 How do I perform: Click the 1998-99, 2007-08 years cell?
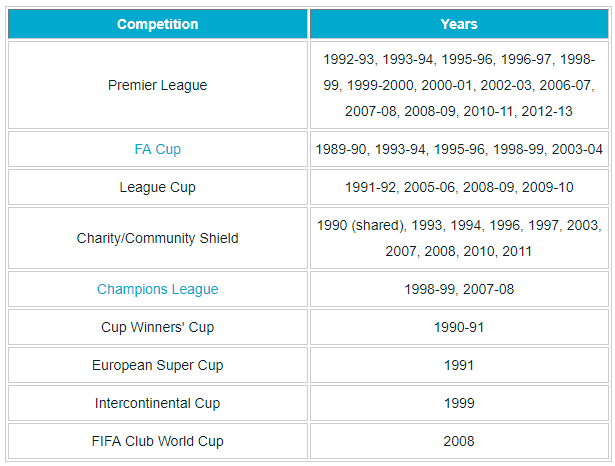coord(459,289)
